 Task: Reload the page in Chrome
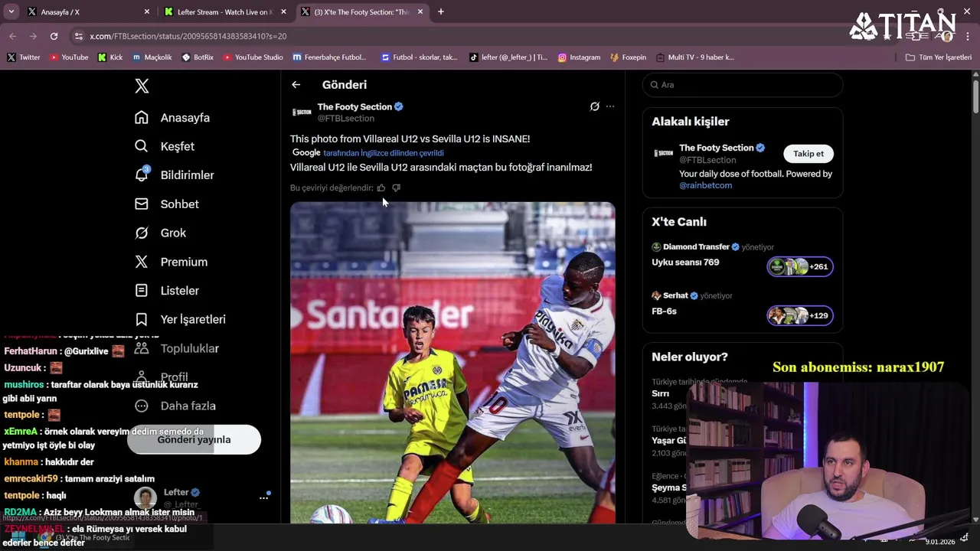coord(54,36)
